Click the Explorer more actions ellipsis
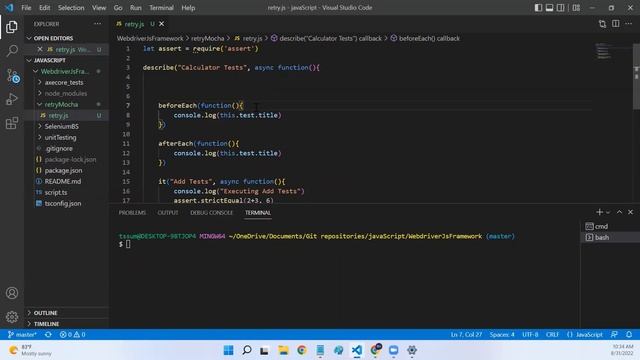The image size is (640, 360). [97, 24]
